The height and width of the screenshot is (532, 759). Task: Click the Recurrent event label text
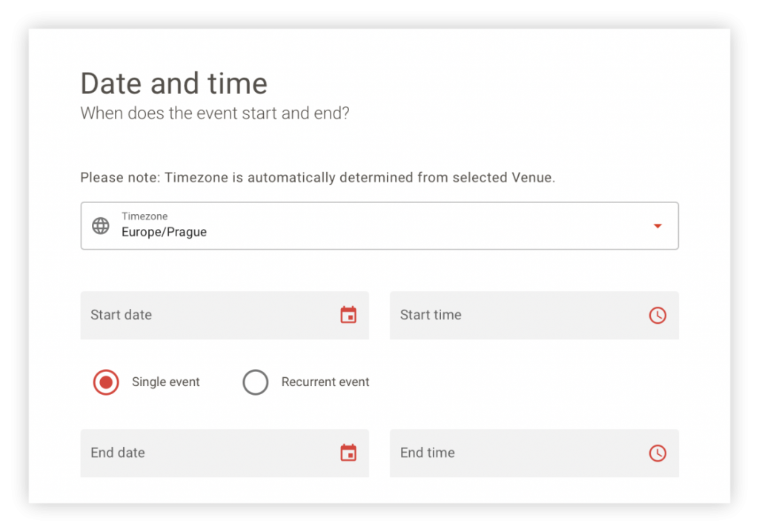pyautogui.click(x=325, y=382)
